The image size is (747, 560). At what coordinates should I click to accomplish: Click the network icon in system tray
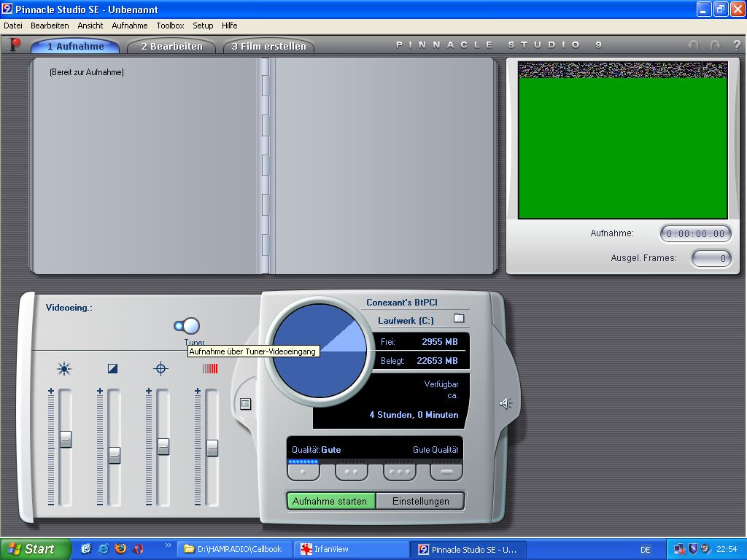(x=680, y=549)
